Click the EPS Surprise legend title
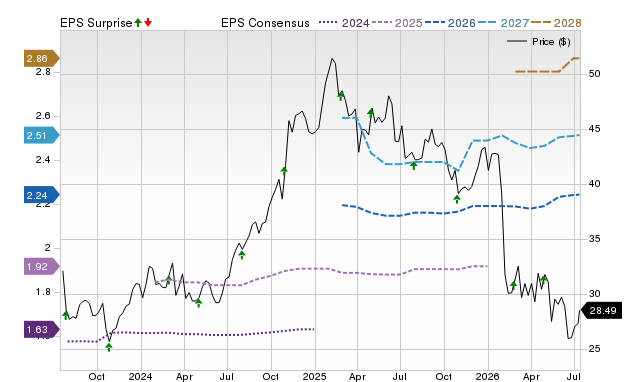 (x=96, y=23)
